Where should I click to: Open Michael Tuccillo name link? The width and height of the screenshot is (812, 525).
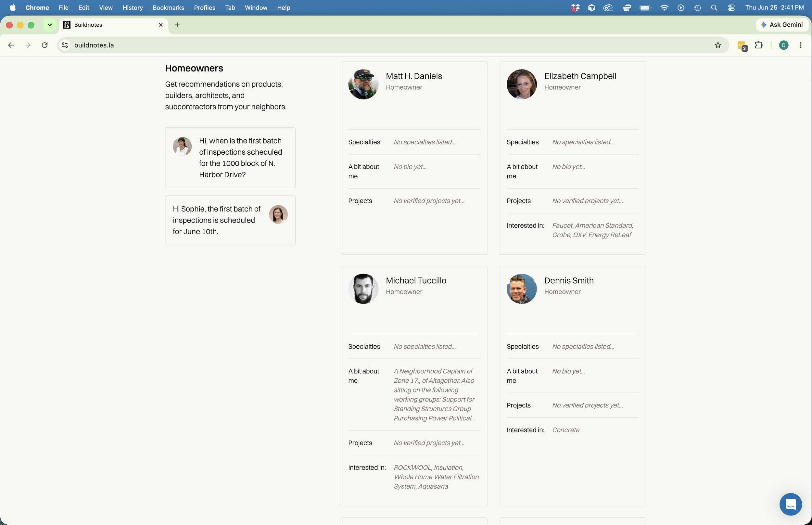[x=416, y=281]
